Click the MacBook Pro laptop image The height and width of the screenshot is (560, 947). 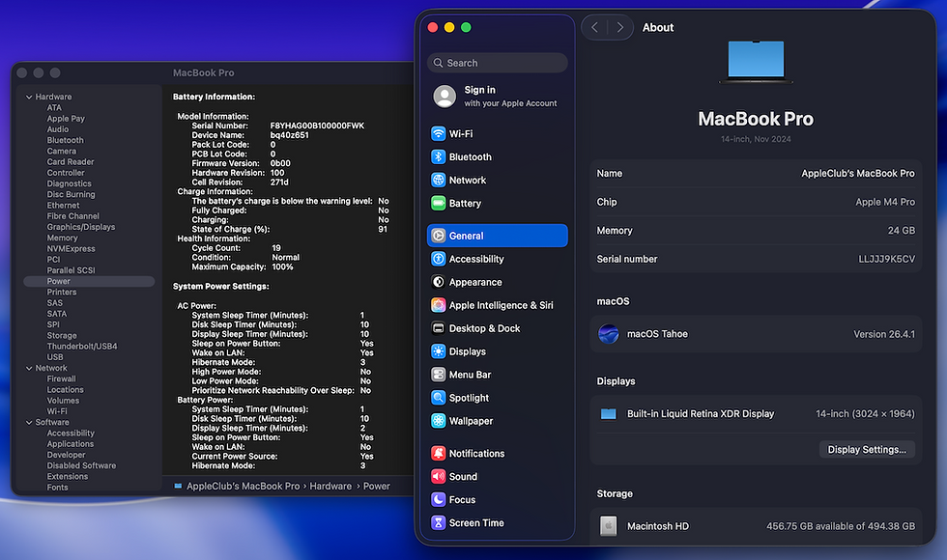(756, 62)
